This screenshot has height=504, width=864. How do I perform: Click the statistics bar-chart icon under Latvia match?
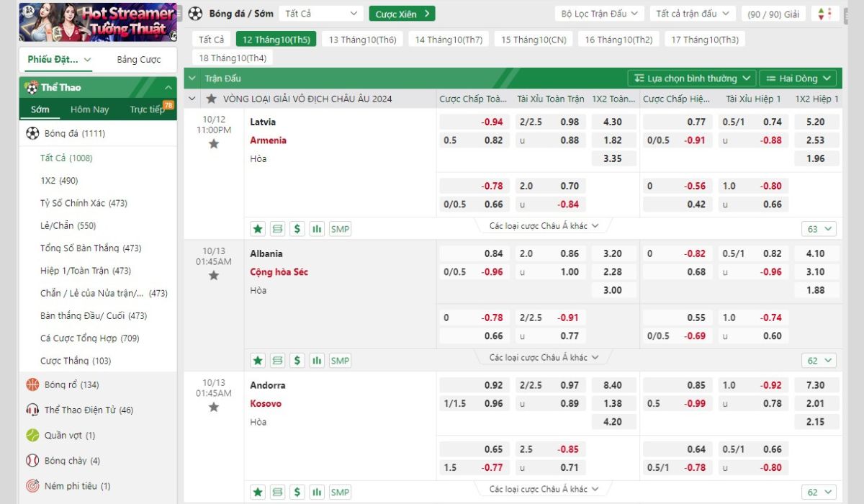[x=317, y=229]
